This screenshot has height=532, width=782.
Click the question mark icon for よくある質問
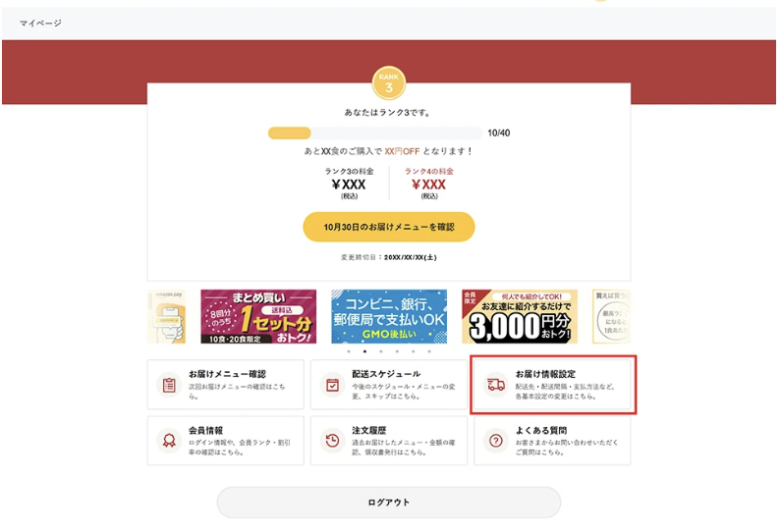tap(496, 441)
